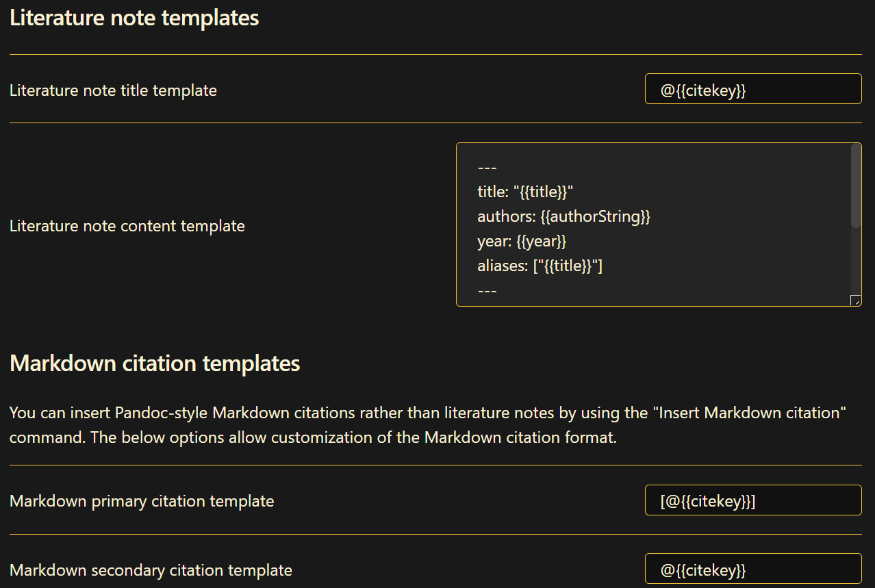This screenshot has height=588, width=875.
Task: Click the "Literature note content template" label
Action: pyautogui.click(x=127, y=226)
